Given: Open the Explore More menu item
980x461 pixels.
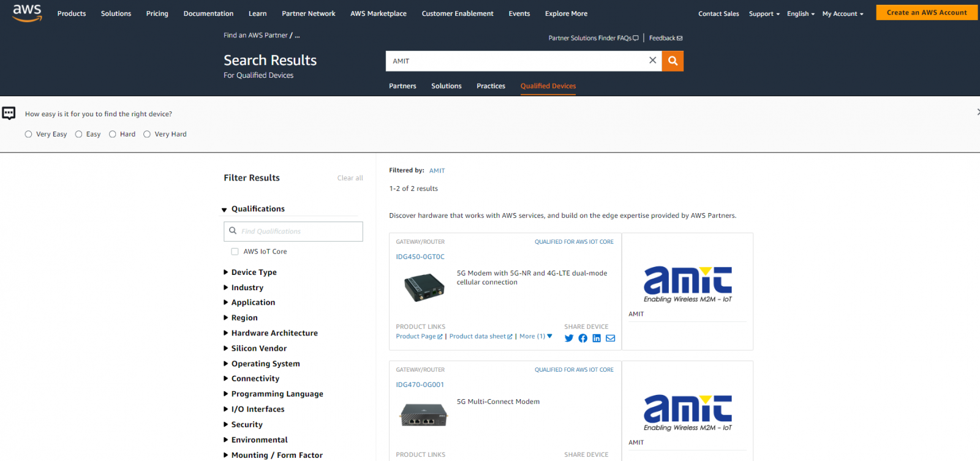Looking at the screenshot, I should [x=567, y=13].
